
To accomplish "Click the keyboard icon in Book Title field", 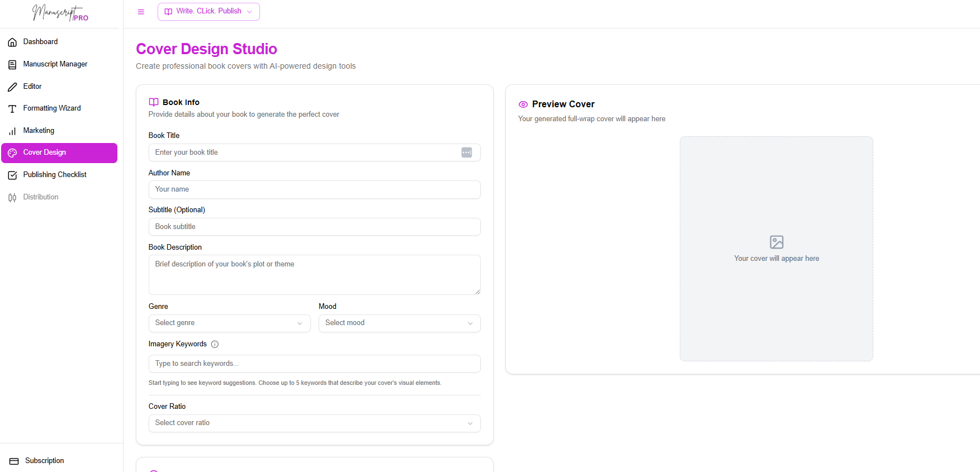I will click(x=467, y=152).
